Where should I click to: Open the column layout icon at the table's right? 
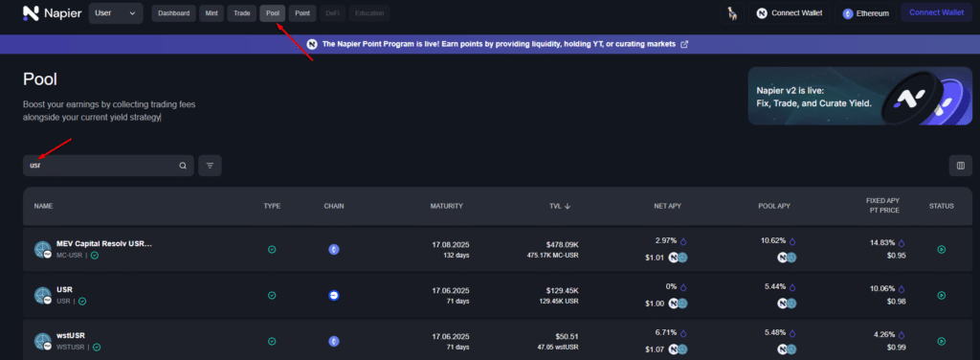(x=961, y=166)
